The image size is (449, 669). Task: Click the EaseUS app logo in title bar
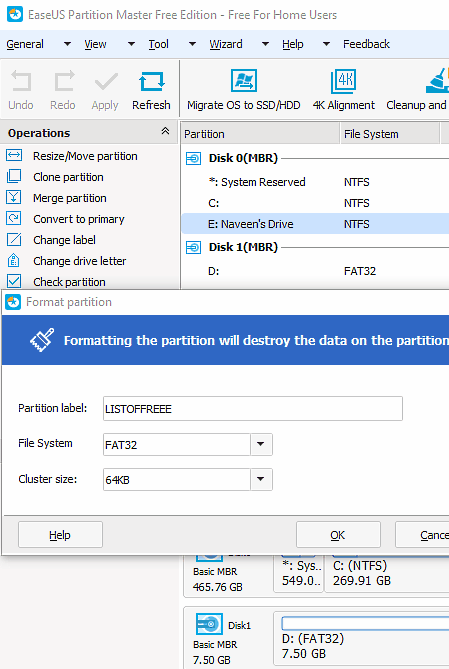(15, 15)
